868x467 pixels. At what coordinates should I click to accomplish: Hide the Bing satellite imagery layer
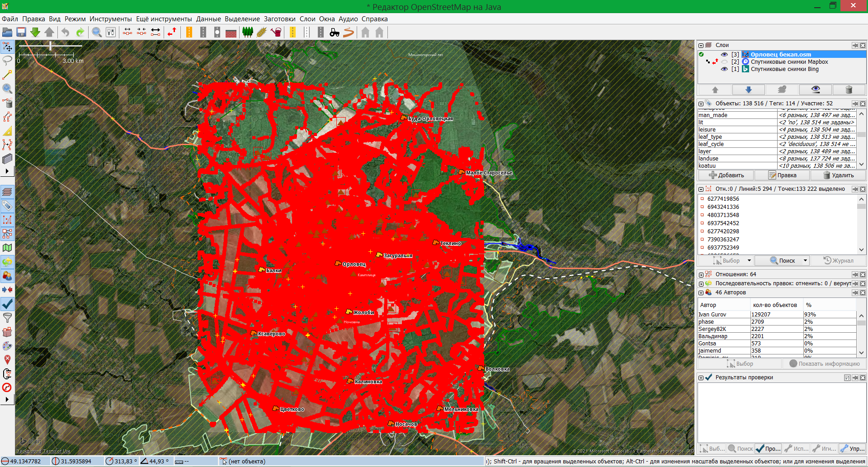click(x=724, y=69)
